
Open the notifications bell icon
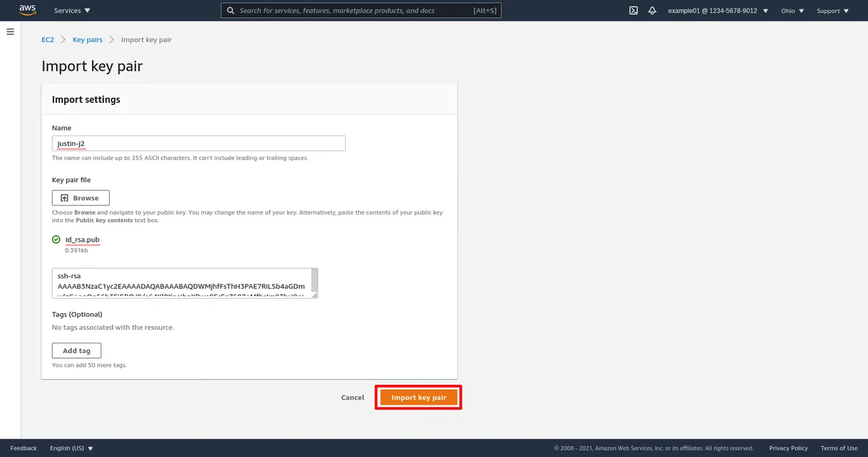(x=652, y=11)
